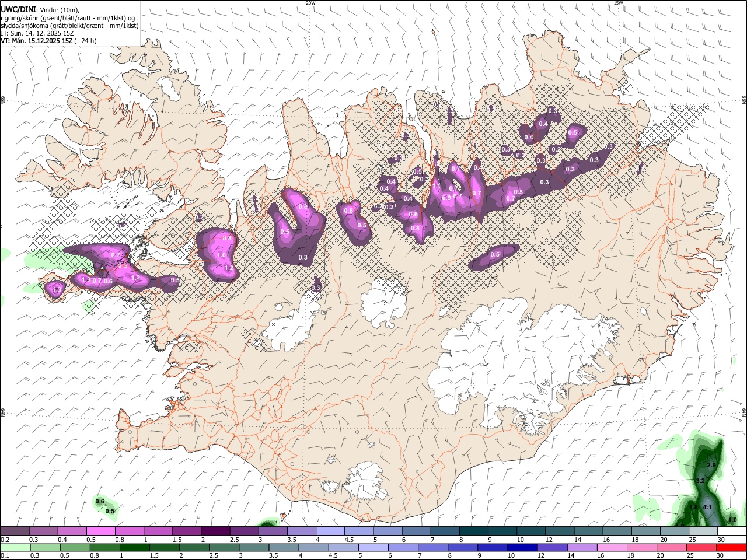747x560 pixels.
Task: Click the UWC/DINI title text
Action: 19,9
